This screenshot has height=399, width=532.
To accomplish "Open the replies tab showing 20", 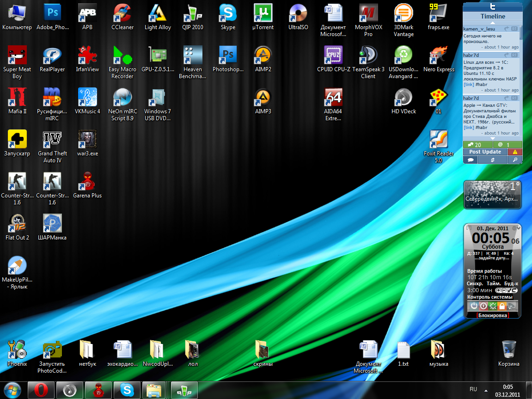I will [x=478, y=145].
